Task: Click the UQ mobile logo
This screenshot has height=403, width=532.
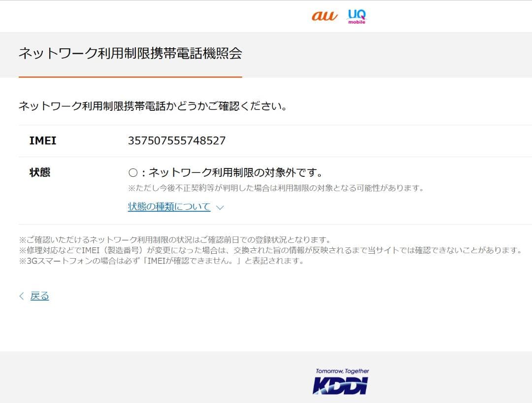Action: 357,17
